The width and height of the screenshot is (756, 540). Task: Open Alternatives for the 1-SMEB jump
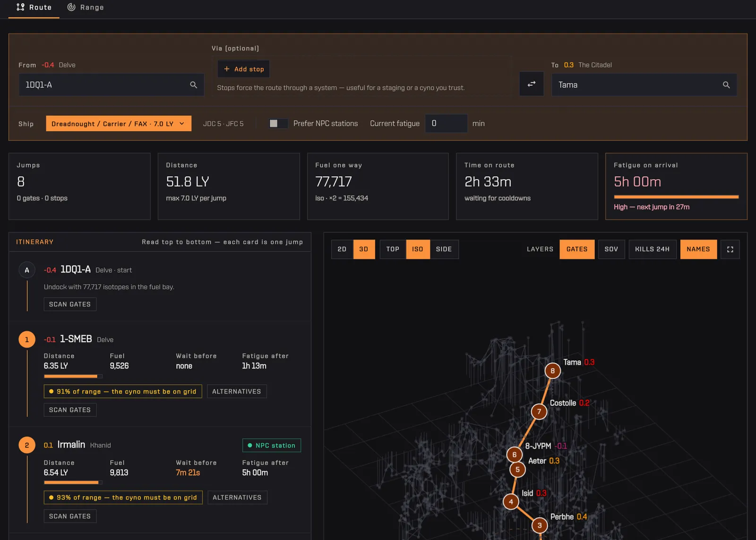[237, 392]
